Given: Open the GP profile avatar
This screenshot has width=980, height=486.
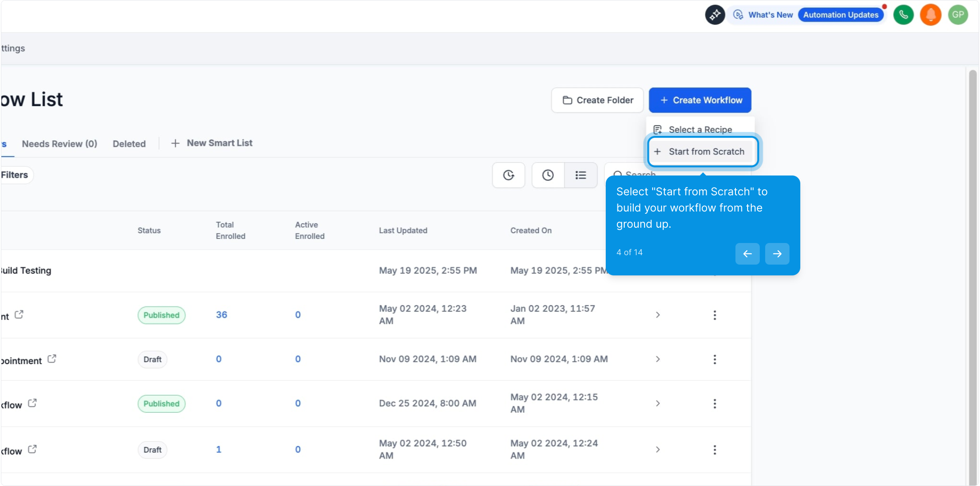Looking at the screenshot, I should point(958,15).
